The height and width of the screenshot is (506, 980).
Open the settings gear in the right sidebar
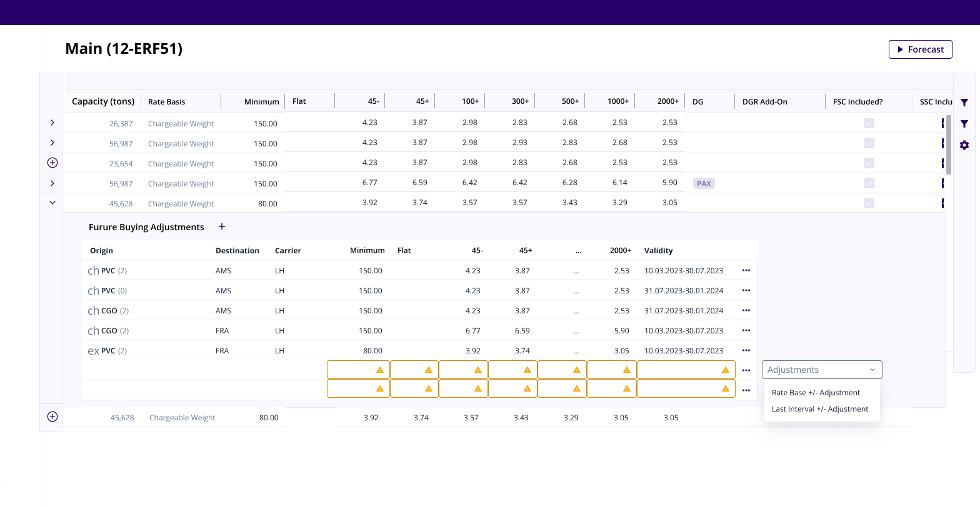click(x=964, y=145)
